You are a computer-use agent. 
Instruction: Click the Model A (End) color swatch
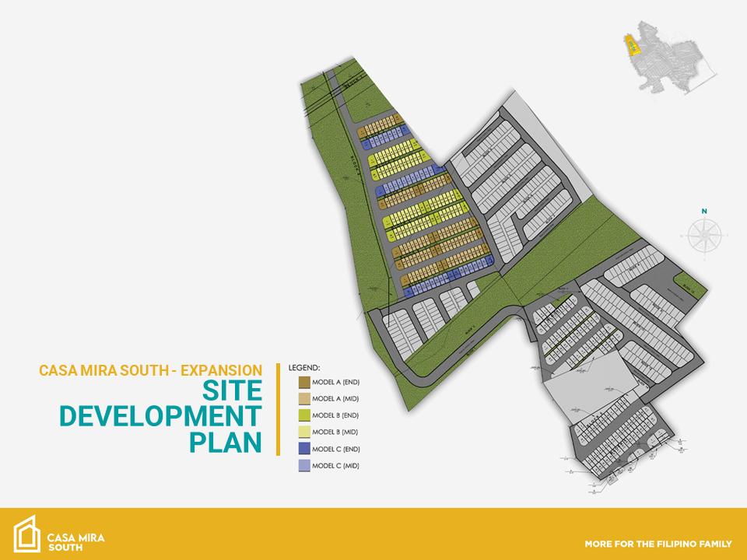(303, 382)
